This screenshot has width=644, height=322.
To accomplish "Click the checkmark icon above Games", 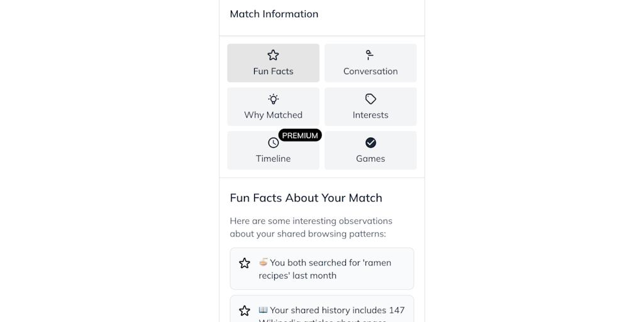I will pyautogui.click(x=370, y=143).
